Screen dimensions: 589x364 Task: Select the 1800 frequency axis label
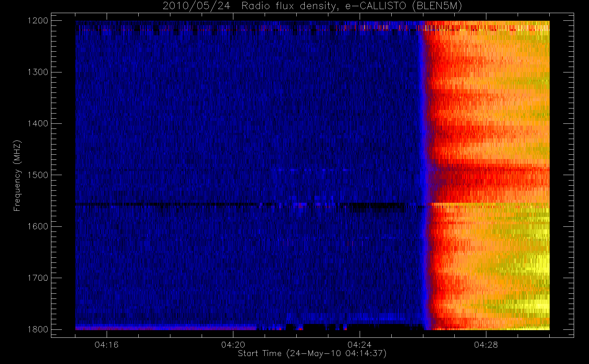tap(38, 329)
